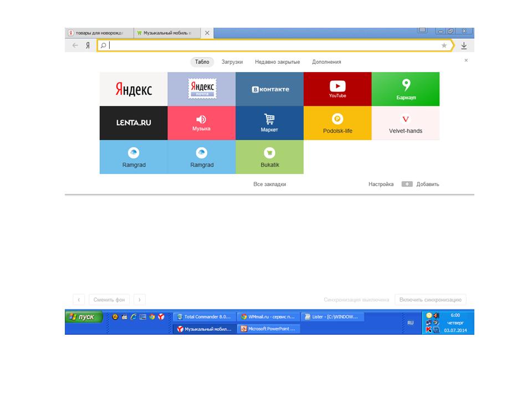Open the Kaspersky tray icon
The height and width of the screenshot is (399, 532).
[x=428, y=329]
